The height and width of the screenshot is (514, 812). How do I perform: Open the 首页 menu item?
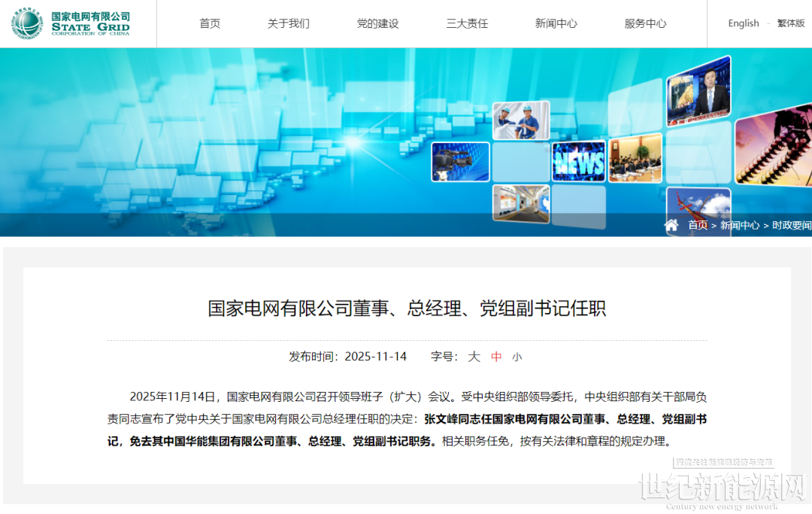coord(210,23)
